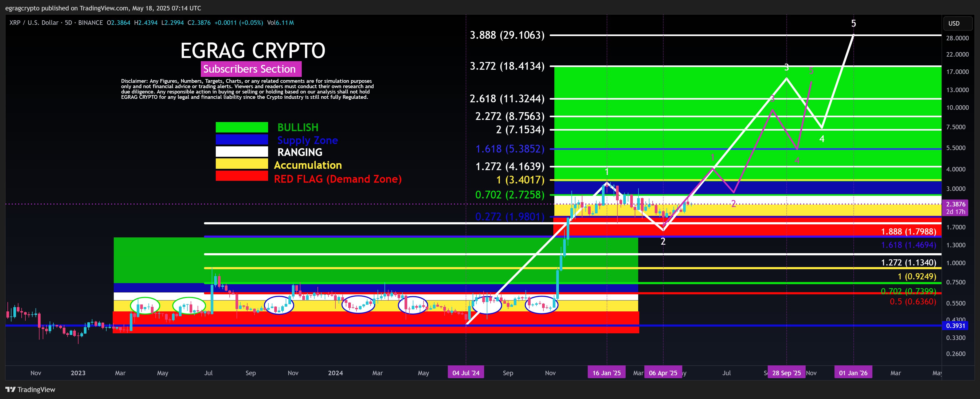Click the Supply Zone legend text

307,140
